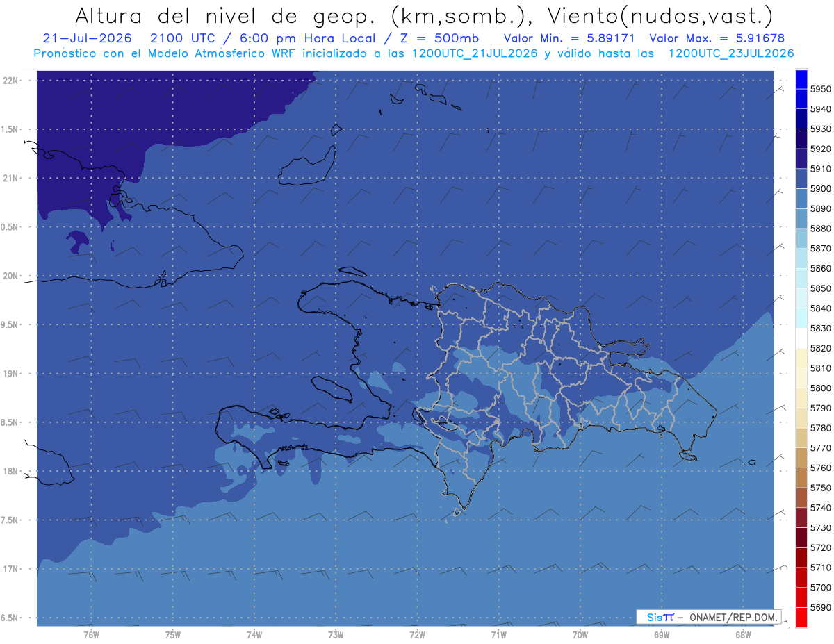Screen dimensions: 834x644
Task: Pick the legend color band between 5700 and 5710
Action: coord(801,577)
